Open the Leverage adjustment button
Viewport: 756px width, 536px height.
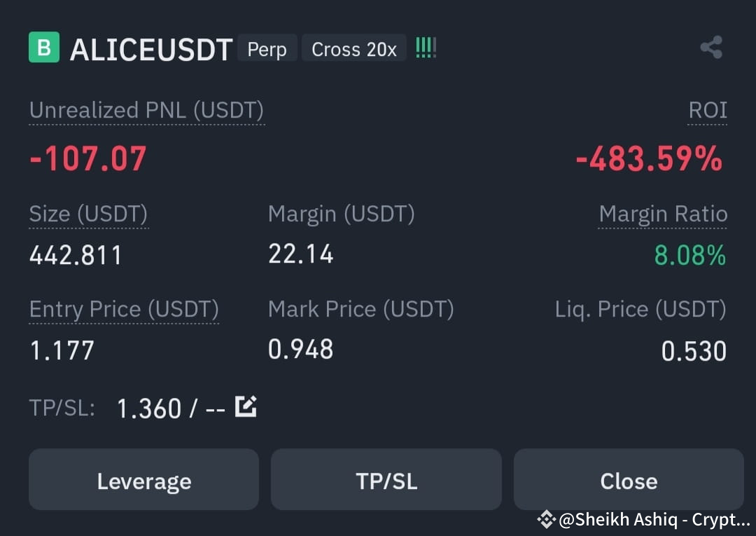[143, 479]
